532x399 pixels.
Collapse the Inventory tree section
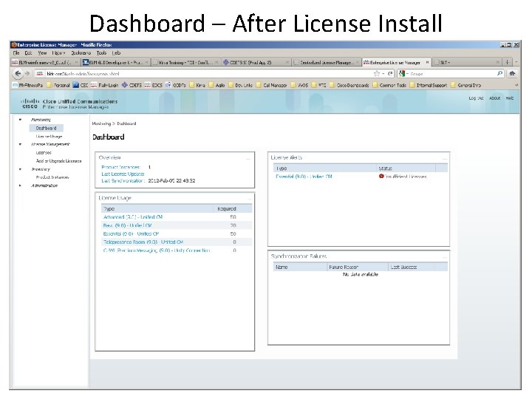tap(21, 169)
